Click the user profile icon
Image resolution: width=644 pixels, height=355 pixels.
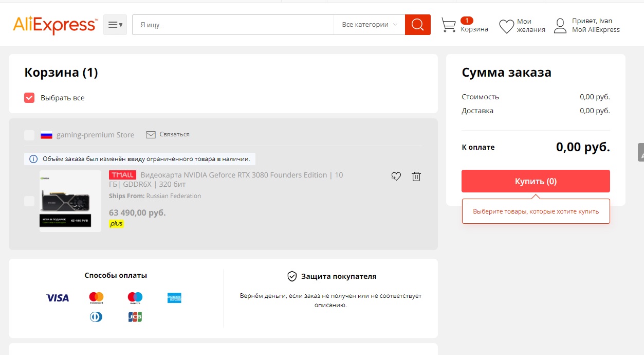point(560,26)
